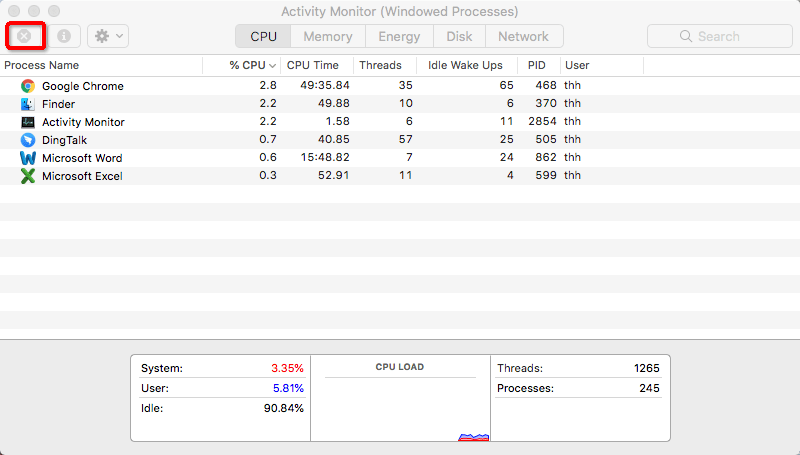Sort by User column
This screenshot has height=455, width=800.
602,65
